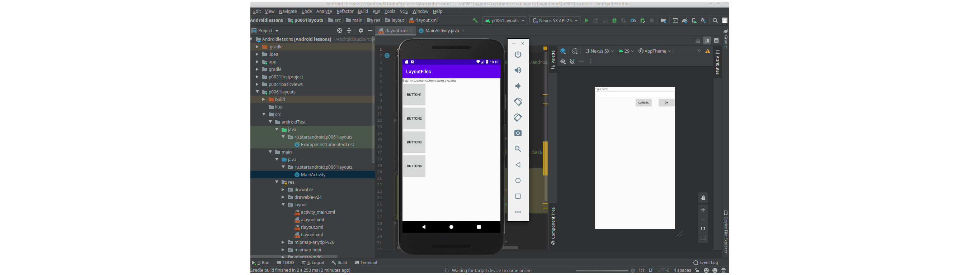Click Sync Project with Gradle Files icon
The height and width of the screenshot is (275, 980).
pos(685,20)
